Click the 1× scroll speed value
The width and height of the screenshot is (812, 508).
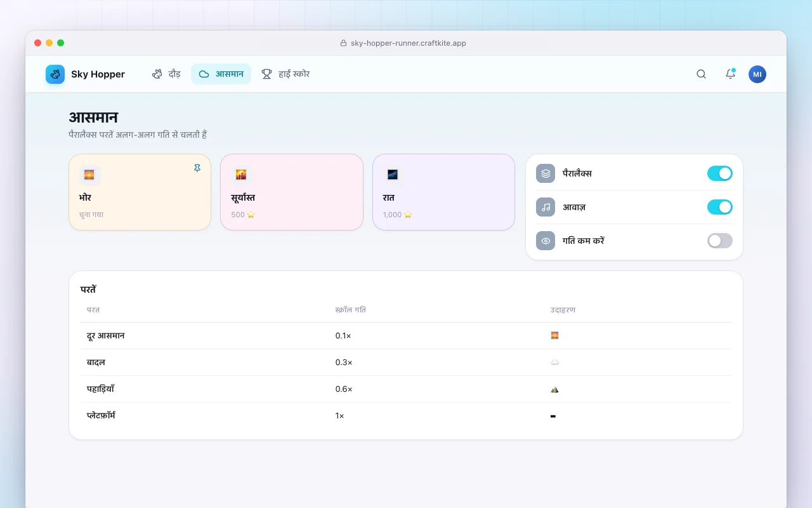tap(340, 415)
